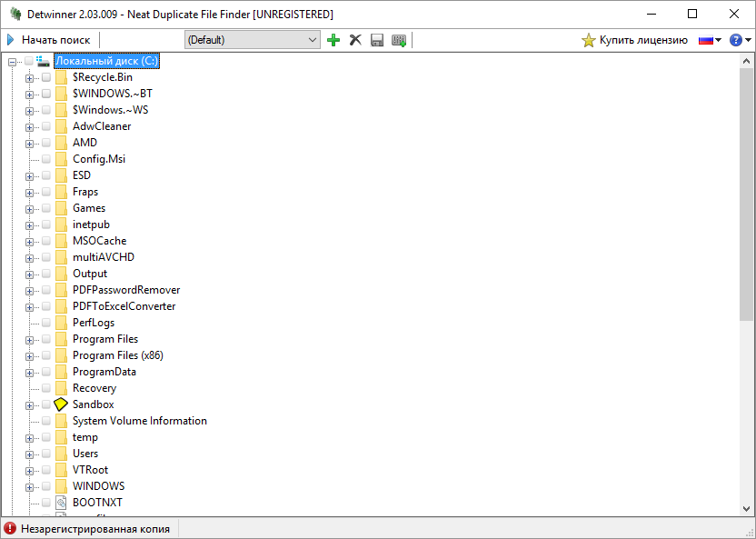Collapse the Локальный диск (C:) tree node
Viewport: 756px width, 539px height.
pos(12,62)
